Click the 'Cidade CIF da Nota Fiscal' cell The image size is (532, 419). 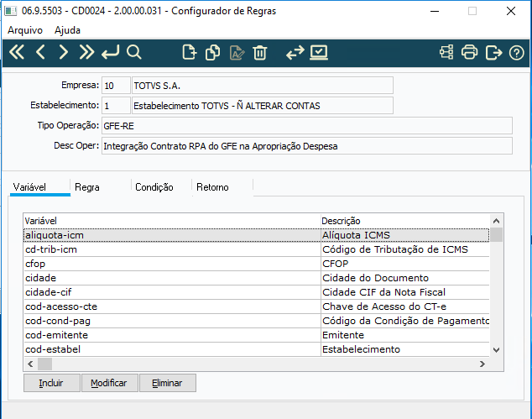tap(404, 292)
